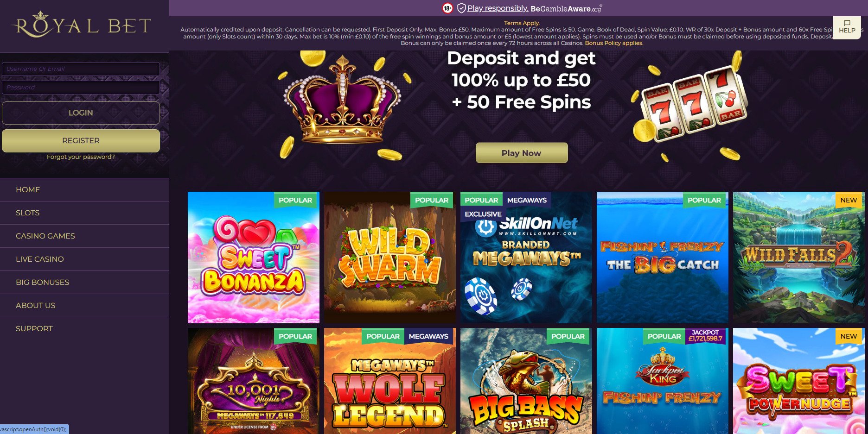Open the Help chat icon
Image resolution: width=868 pixels, height=434 pixels.
pyautogui.click(x=847, y=27)
